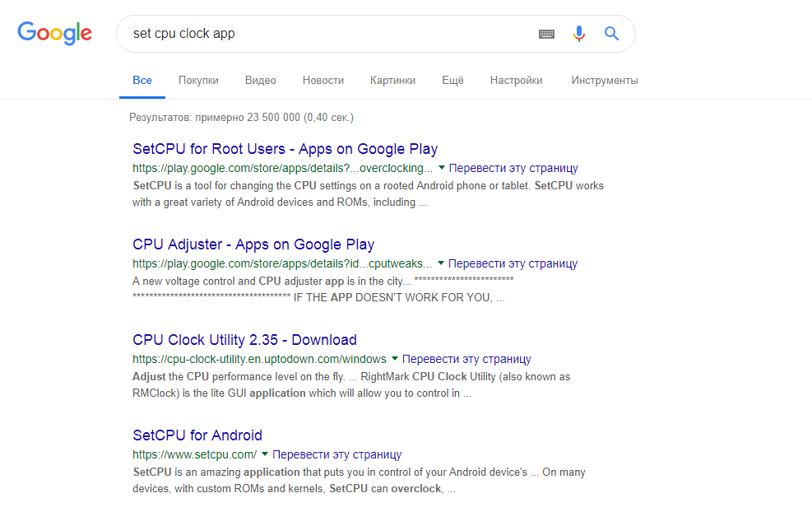The height and width of the screenshot is (512, 812).
Task: Open Настройки menu
Action: [517, 81]
